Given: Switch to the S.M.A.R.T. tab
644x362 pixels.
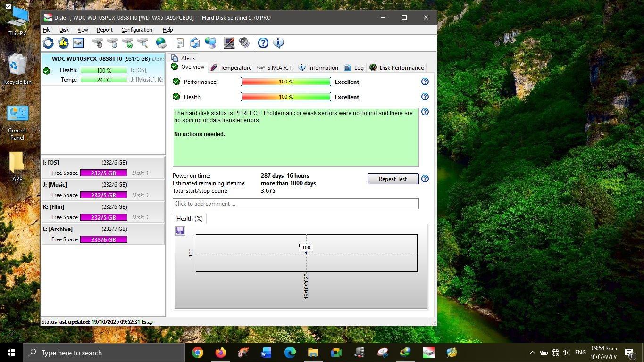Looking at the screenshot, I should click(x=275, y=68).
